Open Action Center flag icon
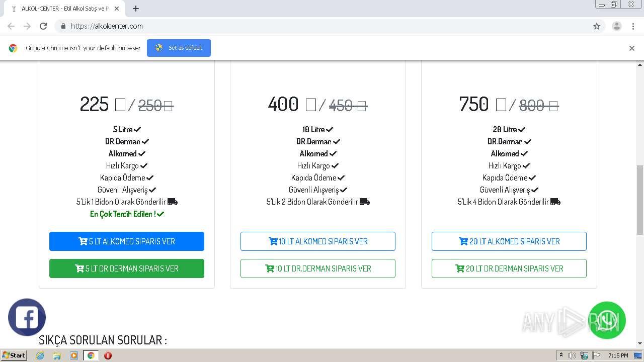644x362 pixels. 596,355
